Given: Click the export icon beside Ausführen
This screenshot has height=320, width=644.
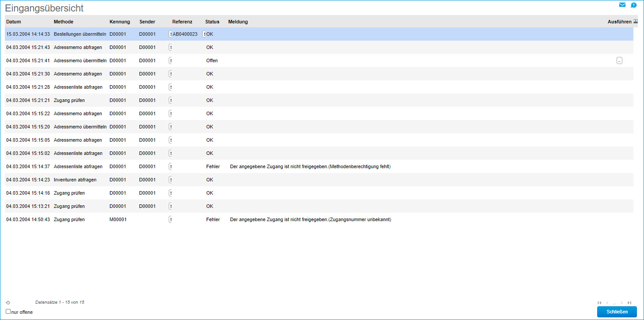Looking at the screenshot, I should point(636,21).
